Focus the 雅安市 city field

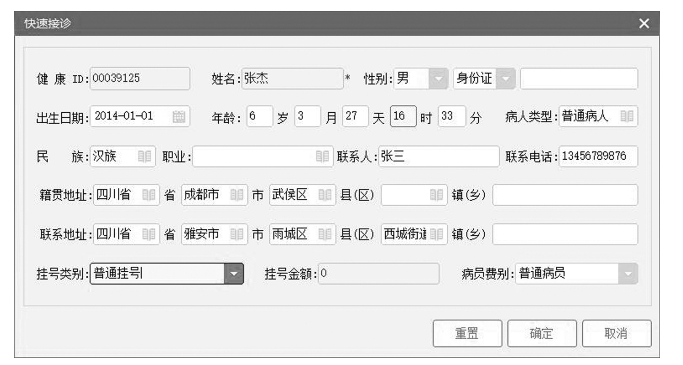214,234
